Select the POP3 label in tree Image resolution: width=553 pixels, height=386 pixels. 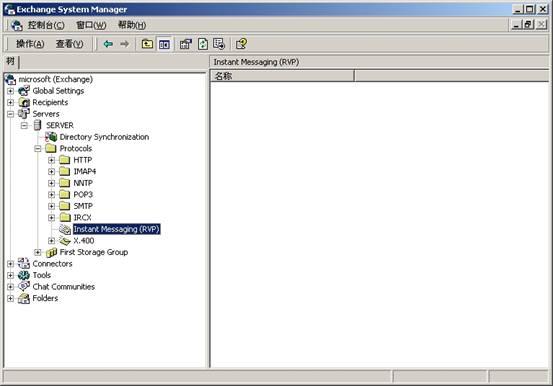83,195
